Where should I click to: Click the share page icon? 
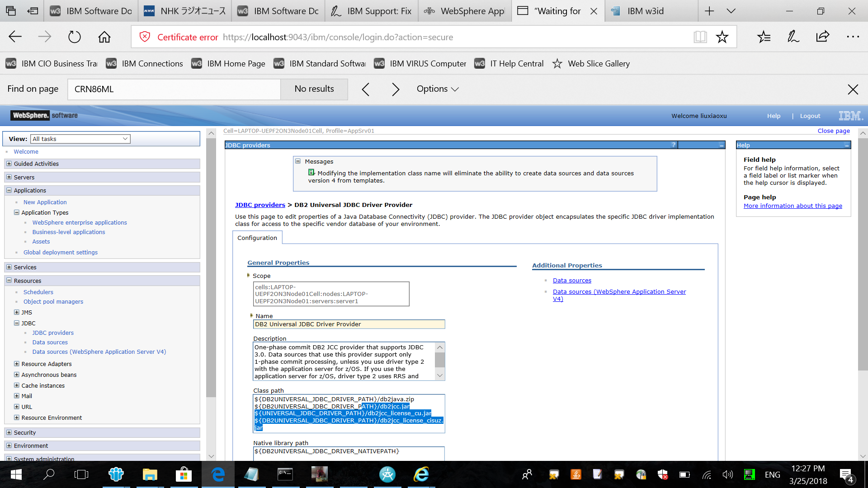[823, 37]
